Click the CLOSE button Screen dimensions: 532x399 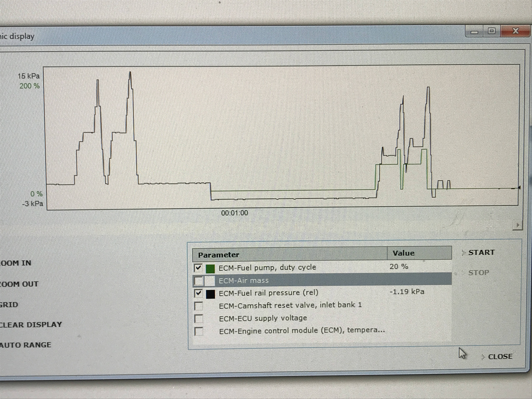500,356
